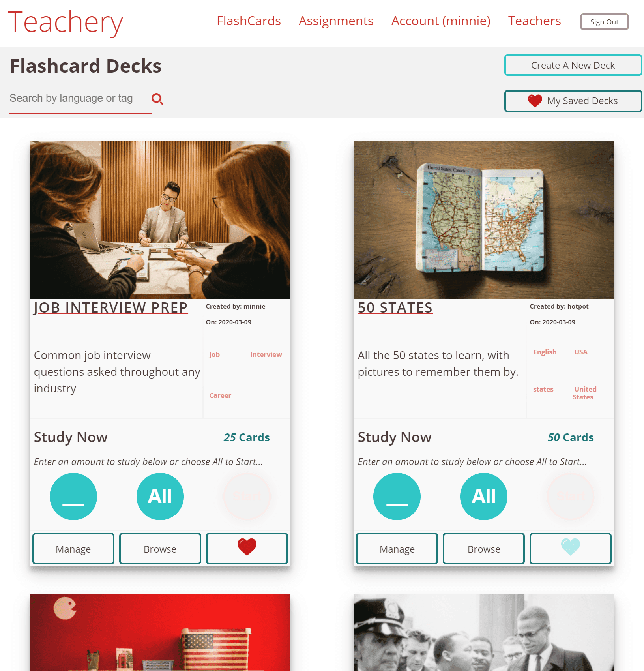Click the amount circle for 50 States

pyautogui.click(x=397, y=497)
